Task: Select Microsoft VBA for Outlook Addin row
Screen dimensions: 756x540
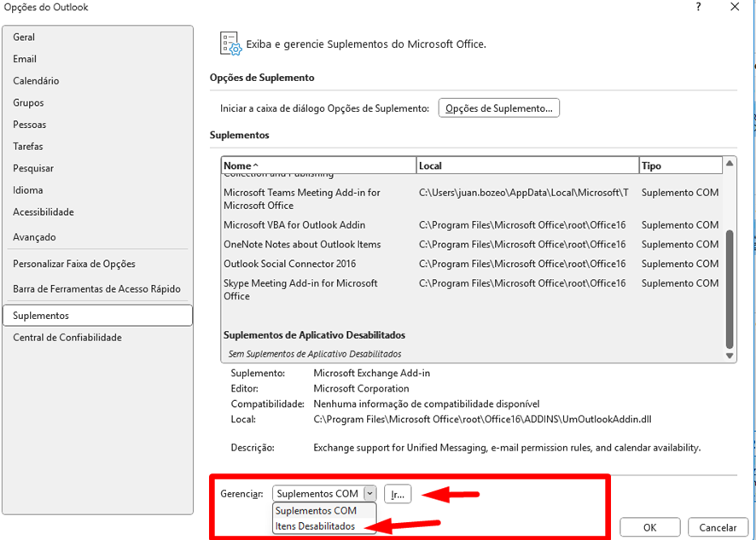Action: point(294,225)
